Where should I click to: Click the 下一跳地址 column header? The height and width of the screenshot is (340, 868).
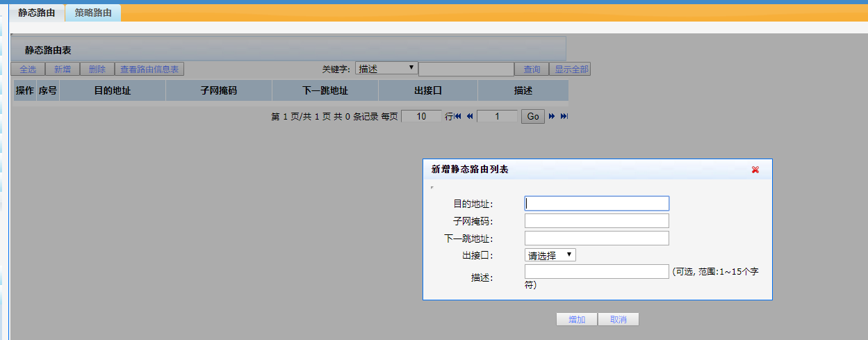(x=325, y=90)
